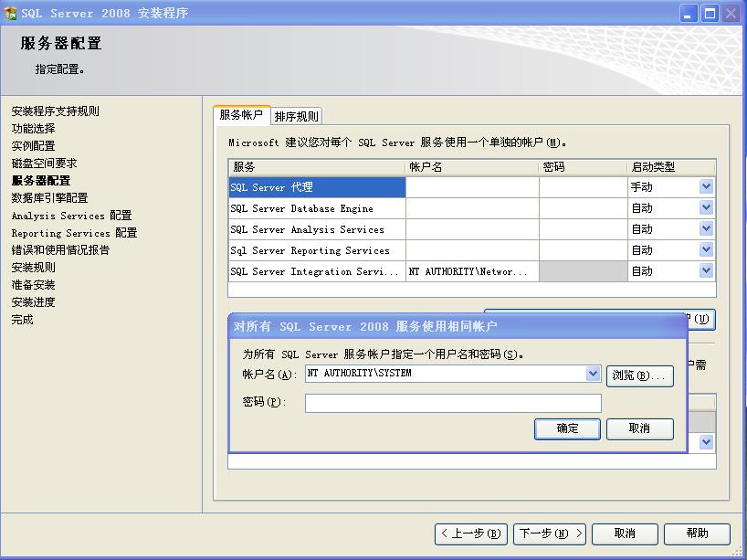Click the 浏览 button
This screenshot has width=747, height=560.
pos(639,374)
